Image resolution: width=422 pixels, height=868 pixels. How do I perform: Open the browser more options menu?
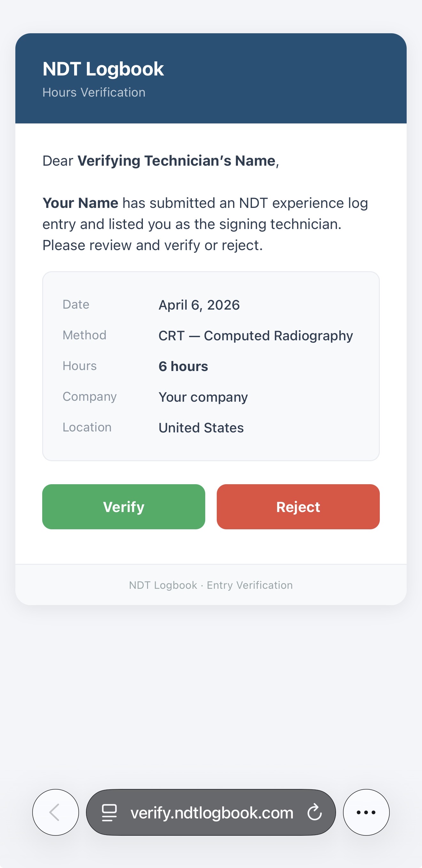click(x=366, y=812)
